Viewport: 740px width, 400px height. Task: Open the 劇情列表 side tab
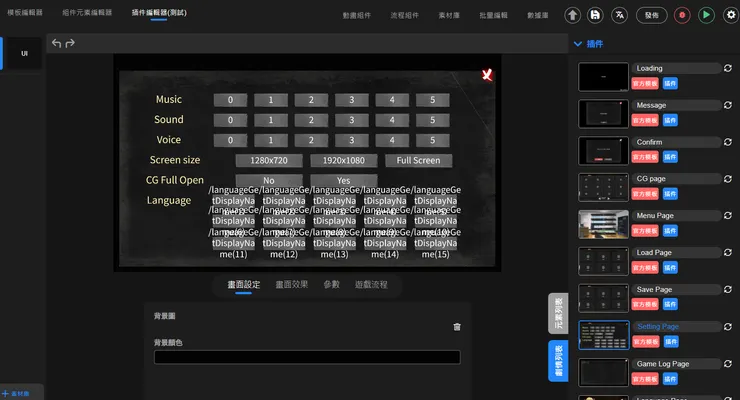point(558,361)
